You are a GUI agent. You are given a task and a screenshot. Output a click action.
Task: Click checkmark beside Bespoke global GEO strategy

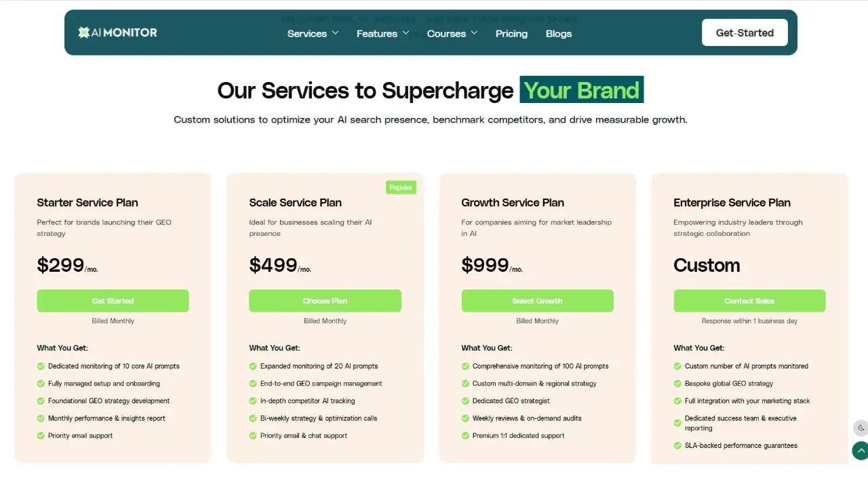pos(677,384)
